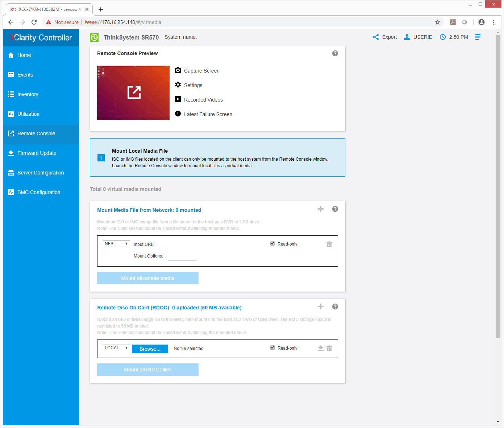504x428 pixels.
Task: Open Inventory from the sidebar
Action: click(x=41, y=94)
